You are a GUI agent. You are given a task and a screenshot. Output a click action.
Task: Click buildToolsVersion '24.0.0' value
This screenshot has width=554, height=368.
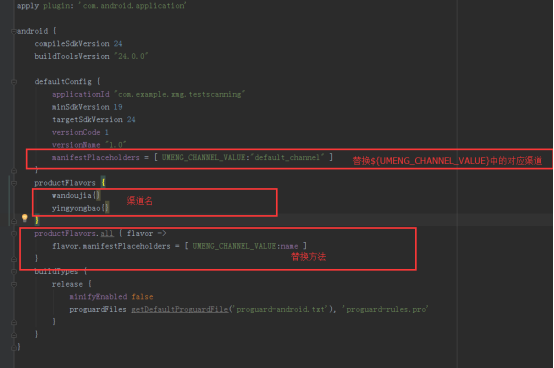(x=131, y=57)
